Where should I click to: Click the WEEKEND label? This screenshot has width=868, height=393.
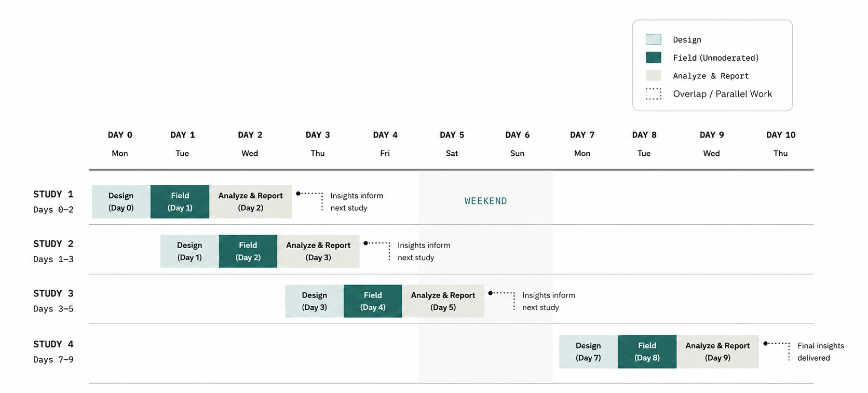[x=485, y=201]
